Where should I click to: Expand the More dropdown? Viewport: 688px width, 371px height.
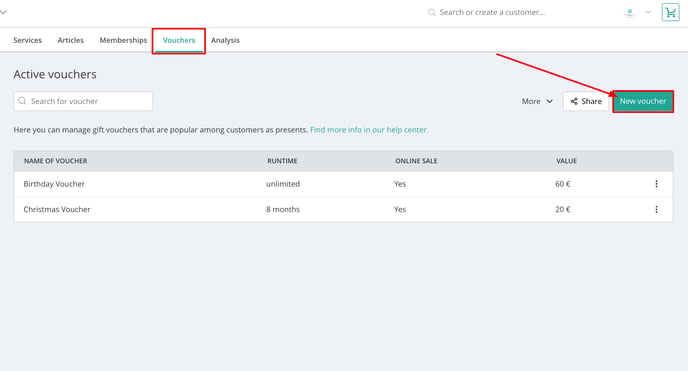(537, 101)
